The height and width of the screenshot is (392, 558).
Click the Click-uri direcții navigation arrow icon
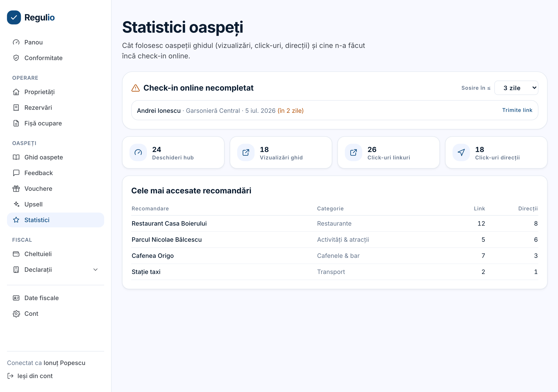(x=461, y=152)
